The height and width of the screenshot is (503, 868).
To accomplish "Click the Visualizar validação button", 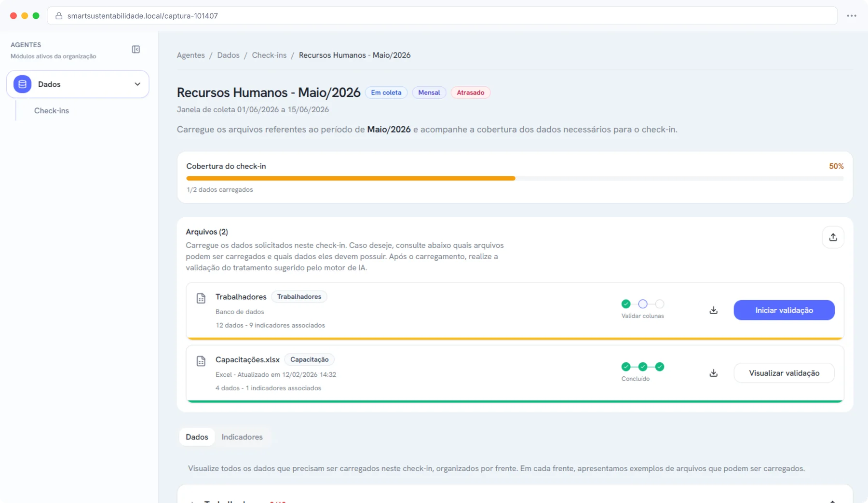I will coord(784,373).
